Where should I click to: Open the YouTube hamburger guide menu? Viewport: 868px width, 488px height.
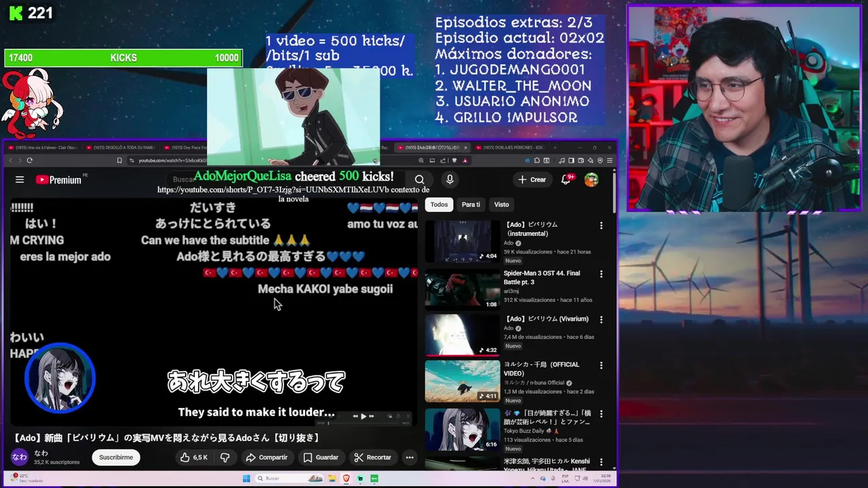tap(20, 180)
